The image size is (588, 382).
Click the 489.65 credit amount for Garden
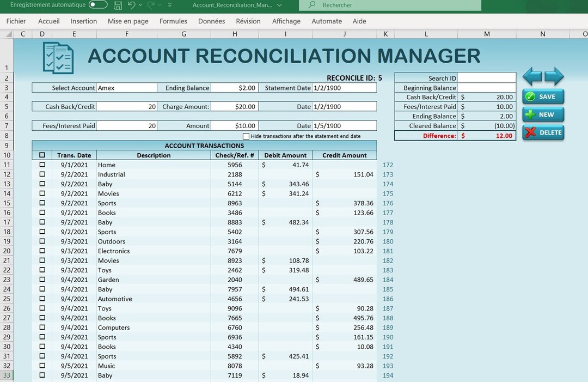[x=345, y=280]
